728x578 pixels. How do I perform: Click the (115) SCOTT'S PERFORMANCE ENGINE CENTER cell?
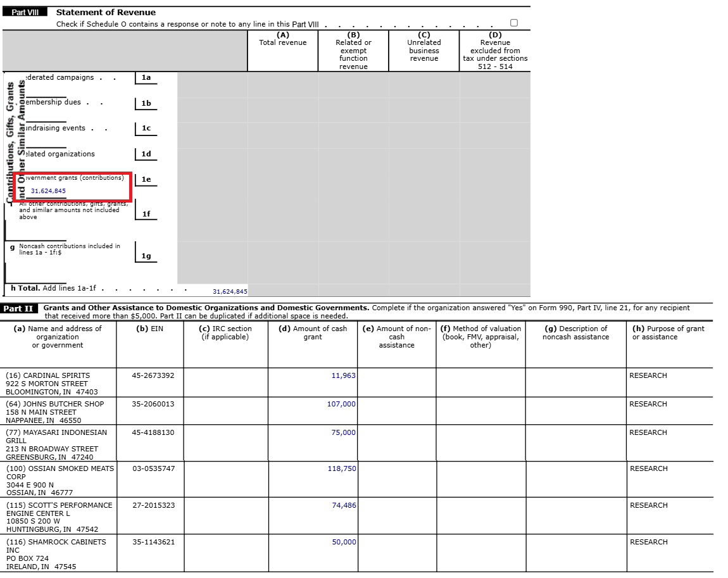(60, 517)
